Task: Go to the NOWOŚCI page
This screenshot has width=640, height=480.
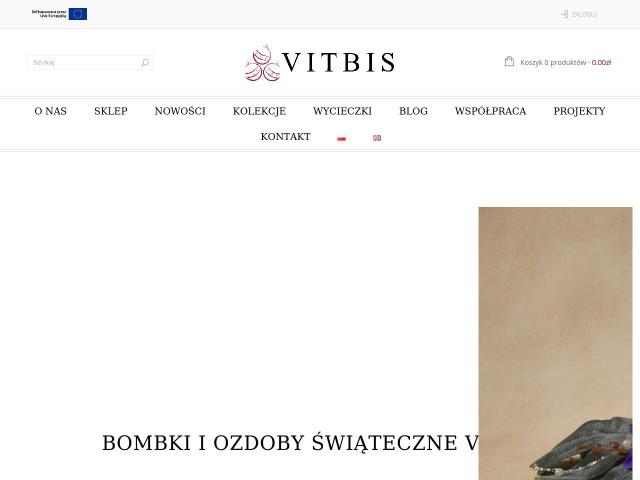Action: 180,111
